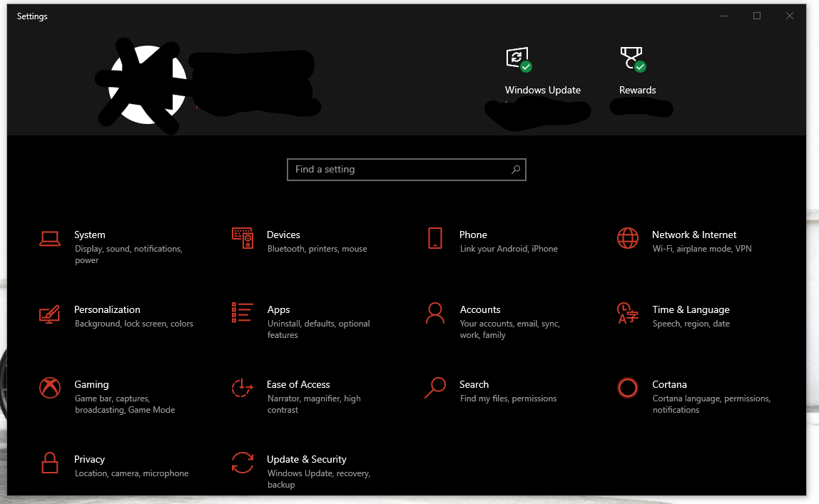Go to Privacy settings title
This screenshot has width=819, height=504.
point(89,460)
